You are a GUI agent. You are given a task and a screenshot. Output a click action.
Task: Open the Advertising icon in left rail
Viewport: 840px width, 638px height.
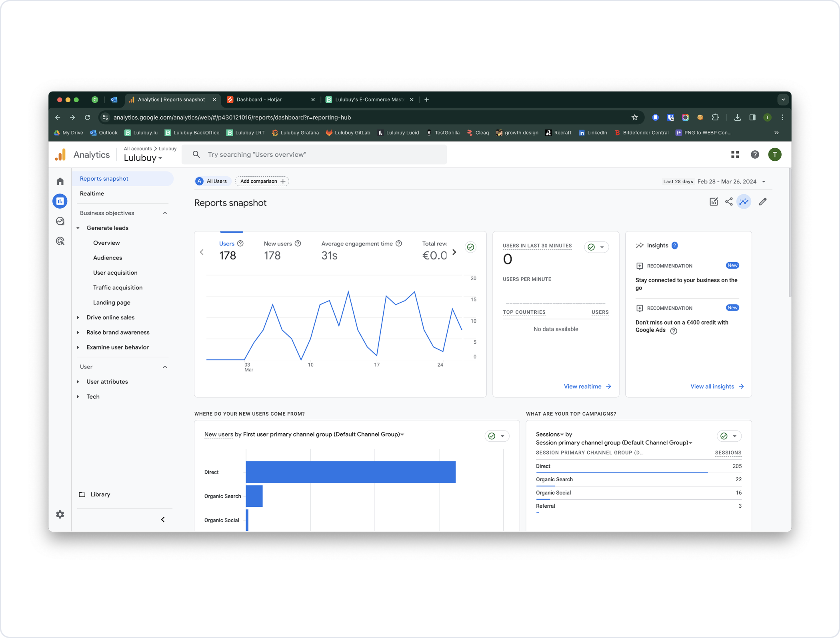[60, 241]
